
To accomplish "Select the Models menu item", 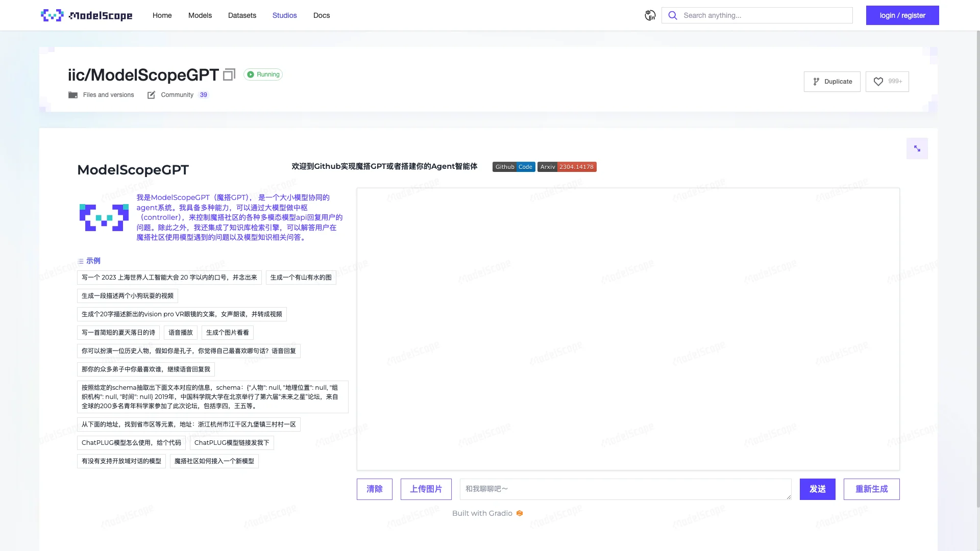I will [x=200, y=15].
